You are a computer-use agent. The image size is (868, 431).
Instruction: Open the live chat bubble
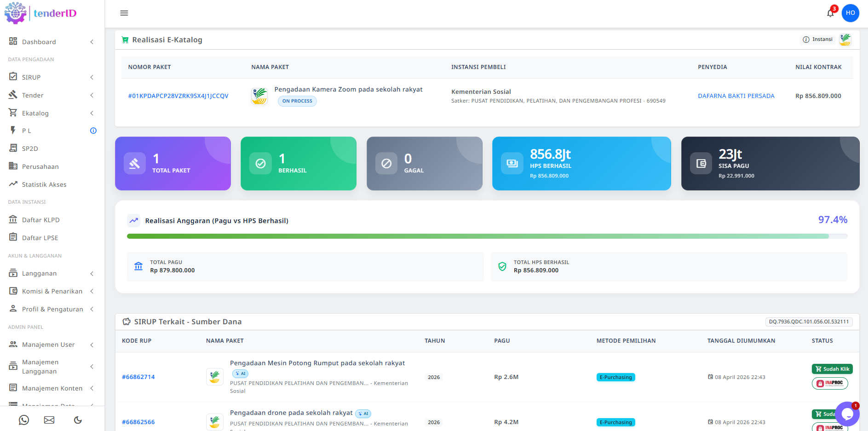point(847,414)
